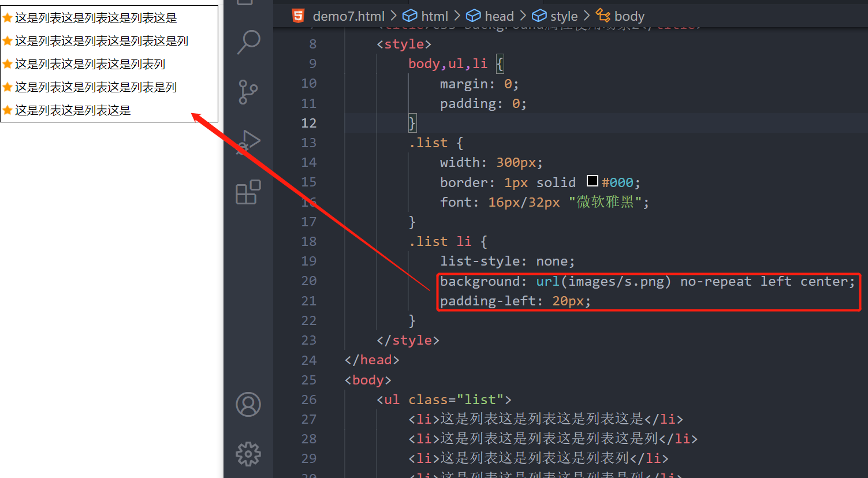Open the Extensions view
Viewport: 868px width, 478px height.
(248, 192)
